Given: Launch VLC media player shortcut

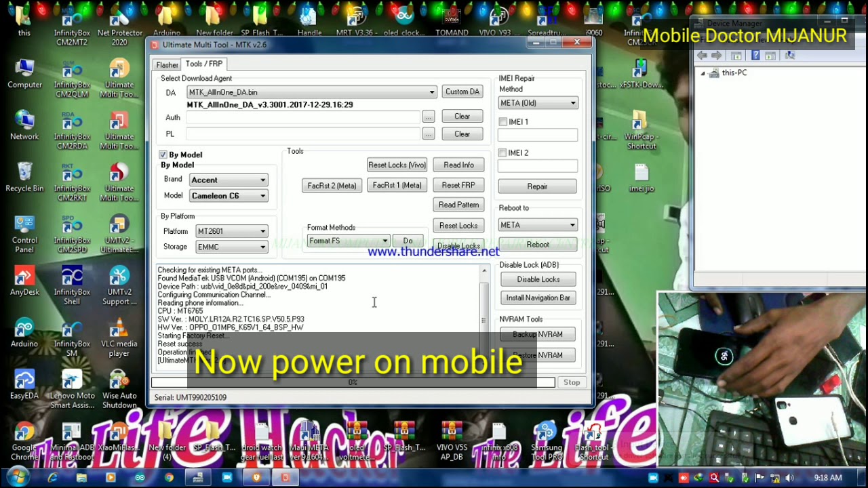Looking at the screenshot, I should pos(119,338).
